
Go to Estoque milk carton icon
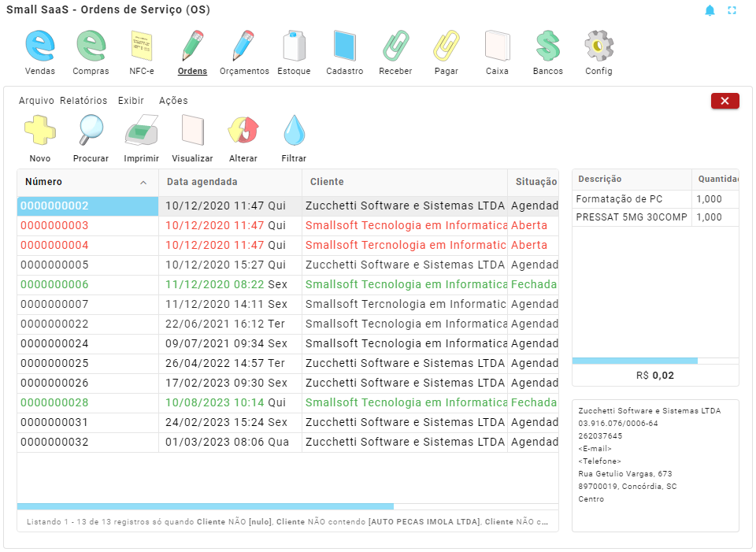pyautogui.click(x=295, y=46)
